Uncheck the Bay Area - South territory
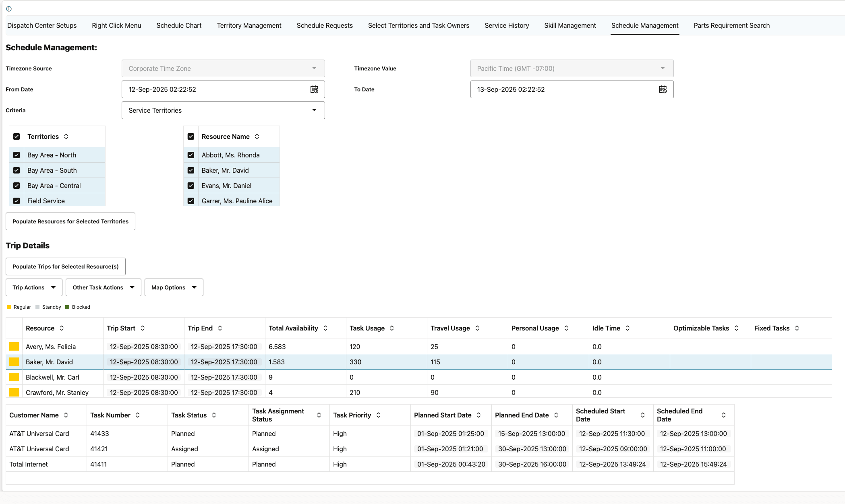845x504 pixels. click(17, 170)
